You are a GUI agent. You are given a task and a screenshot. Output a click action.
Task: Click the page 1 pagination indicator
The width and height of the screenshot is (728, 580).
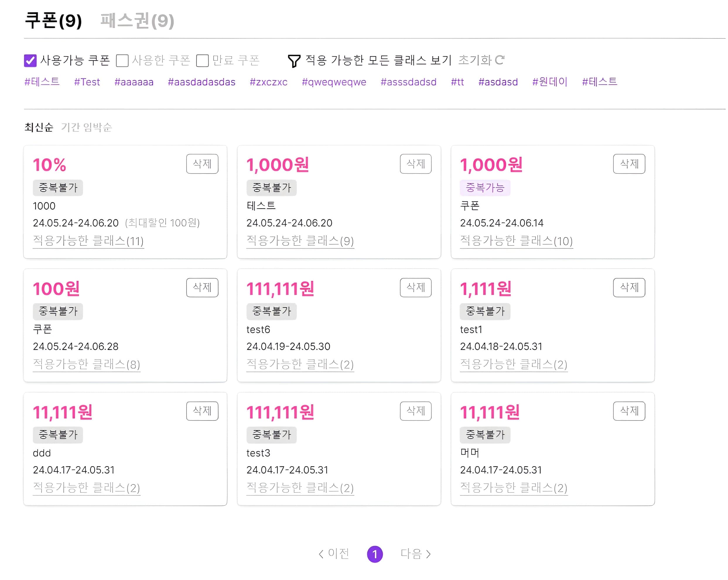(375, 553)
